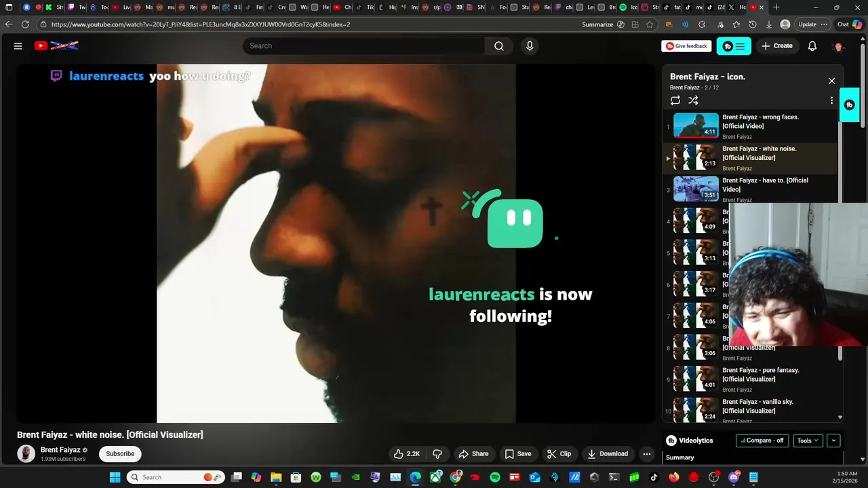Open the browser downloads icon
868x488 pixels.
click(769, 24)
